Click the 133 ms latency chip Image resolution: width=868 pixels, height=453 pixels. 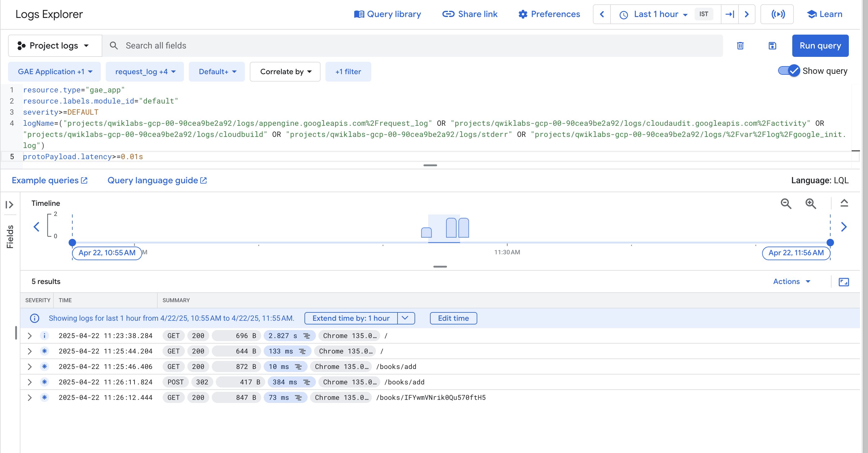(x=287, y=351)
